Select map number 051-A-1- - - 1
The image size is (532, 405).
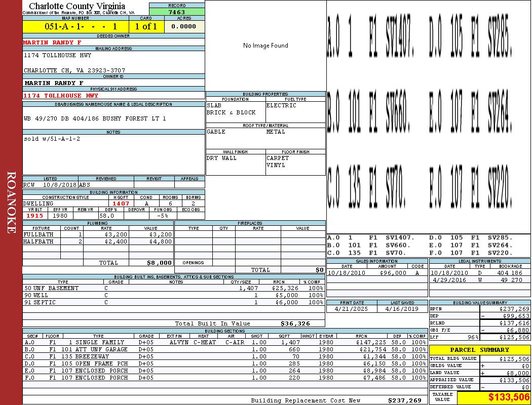point(75,26)
